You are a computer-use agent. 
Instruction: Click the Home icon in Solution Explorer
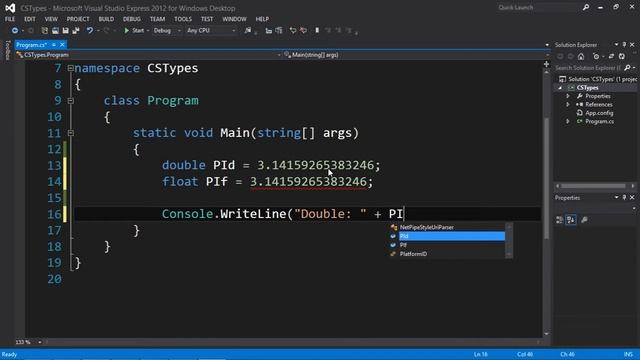coord(581,56)
